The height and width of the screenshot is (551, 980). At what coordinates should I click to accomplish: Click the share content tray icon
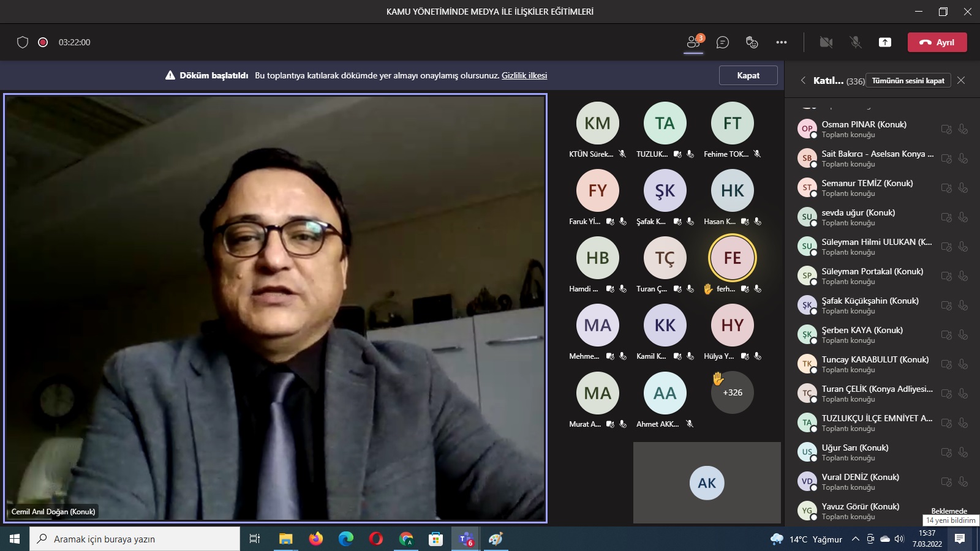coord(885,42)
